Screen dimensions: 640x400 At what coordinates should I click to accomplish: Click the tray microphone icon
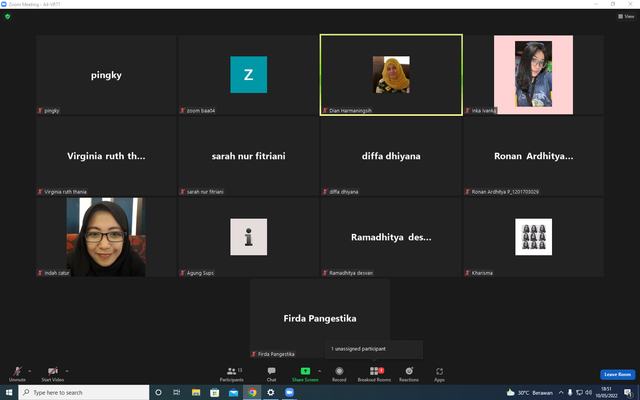click(570, 392)
